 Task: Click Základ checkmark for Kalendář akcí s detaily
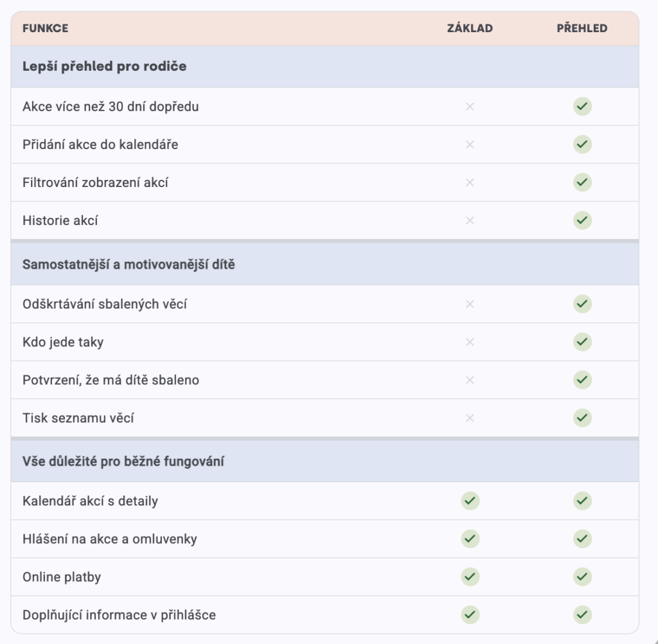click(470, 501)
